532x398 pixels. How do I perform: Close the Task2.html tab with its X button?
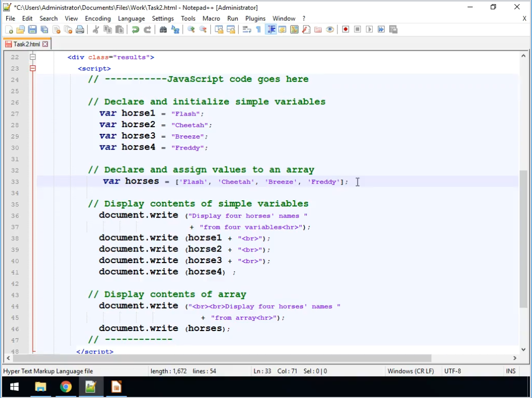(x=45, y=45)
